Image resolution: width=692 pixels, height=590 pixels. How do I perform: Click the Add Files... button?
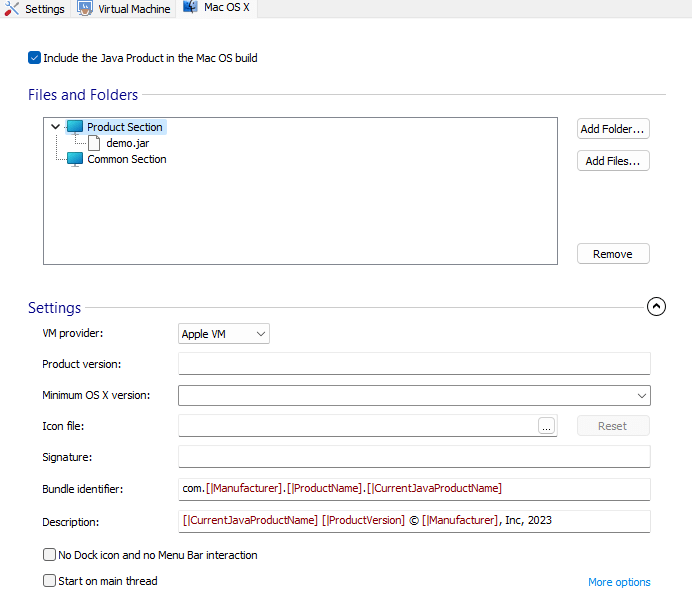[x=613, y=161]
